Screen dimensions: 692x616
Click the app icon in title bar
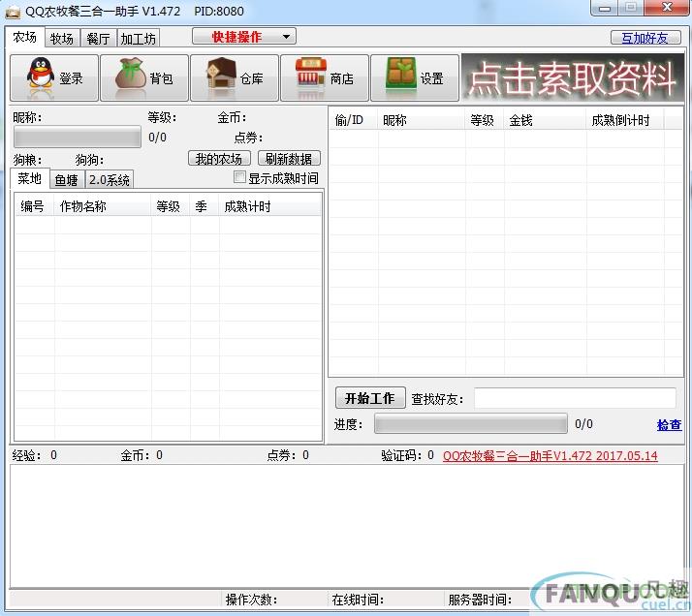[13, 12]
